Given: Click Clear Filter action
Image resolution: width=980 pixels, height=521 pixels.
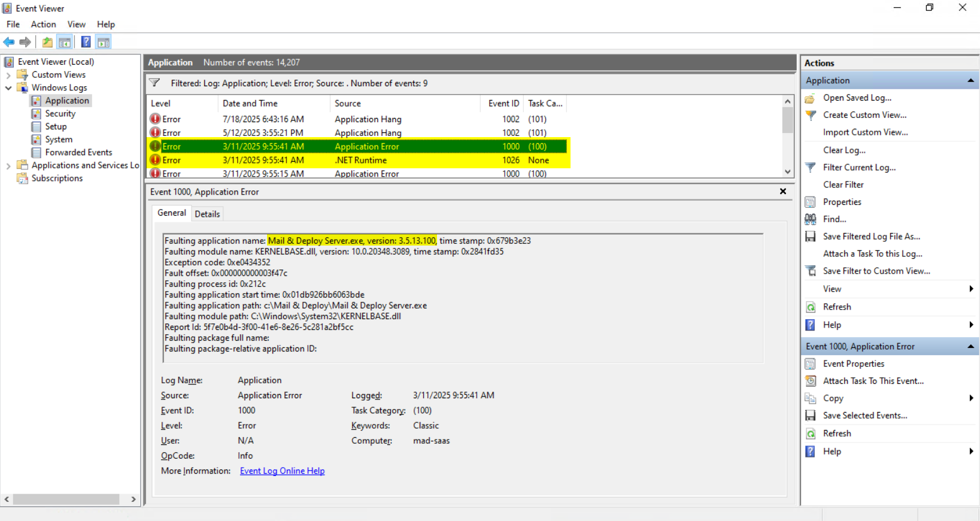Looking at the screenshot, I should pos(844,184).
